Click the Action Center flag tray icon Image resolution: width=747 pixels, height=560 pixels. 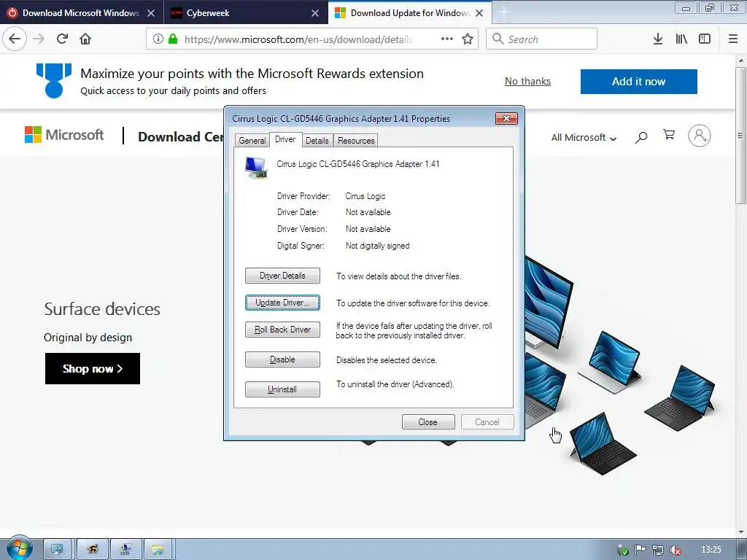pos(640,550)
